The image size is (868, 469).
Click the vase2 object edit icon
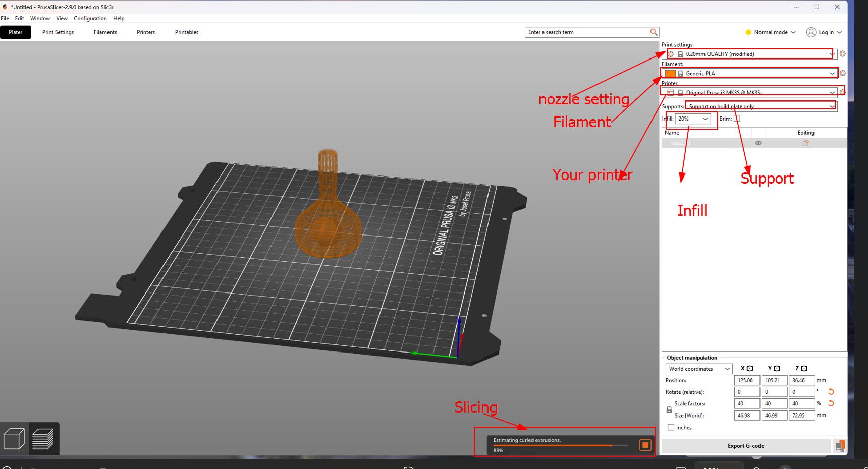click(805, 143)
